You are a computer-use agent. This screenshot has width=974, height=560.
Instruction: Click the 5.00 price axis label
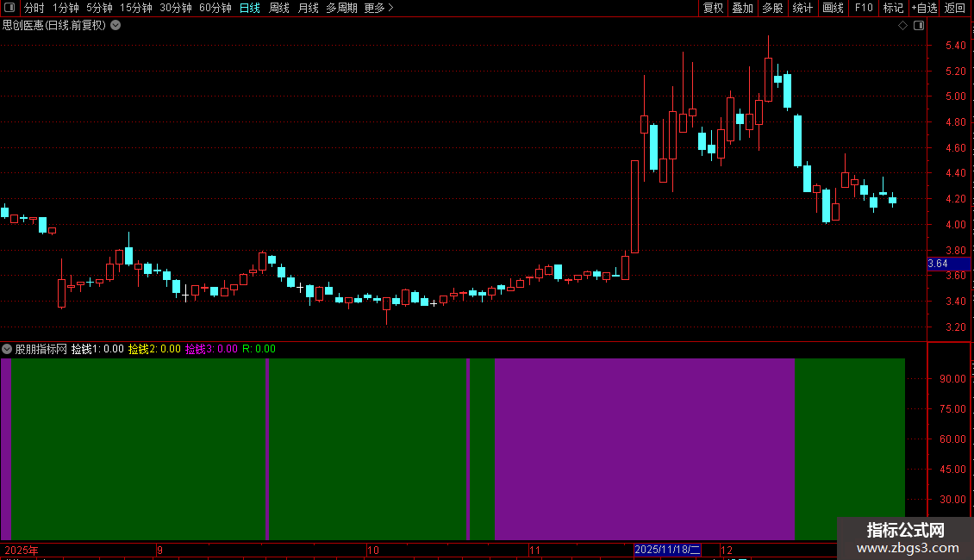tap(955, 96)
